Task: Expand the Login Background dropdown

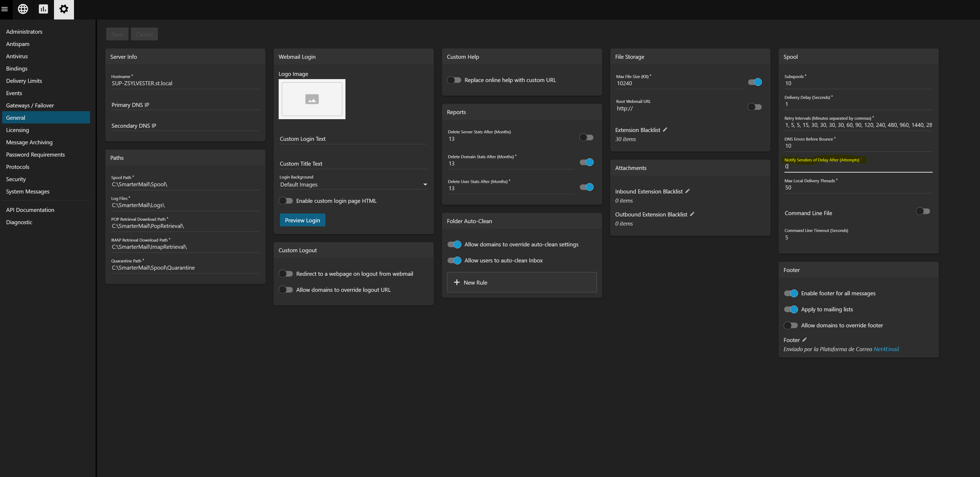Action: coord(425,184)
